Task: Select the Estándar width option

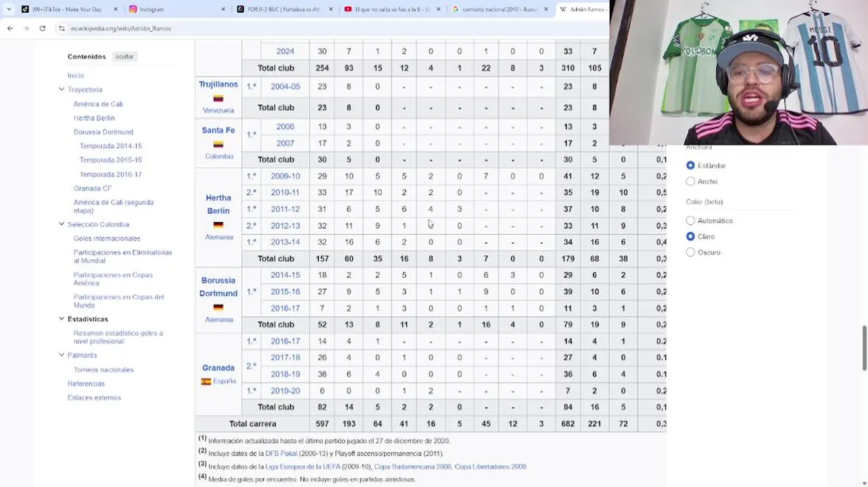Action: tap(690, 166)
